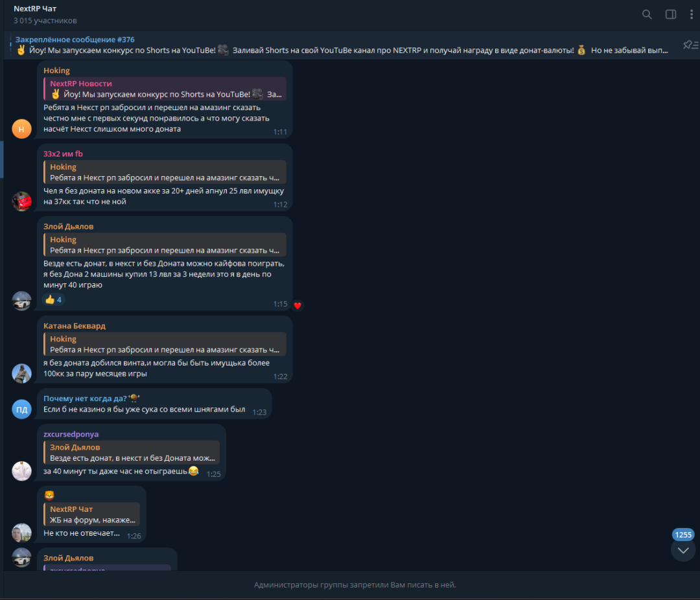This screenshot has width=700, height=600.
Task: Click the 1255 unread counter badge
Action: 683,535
